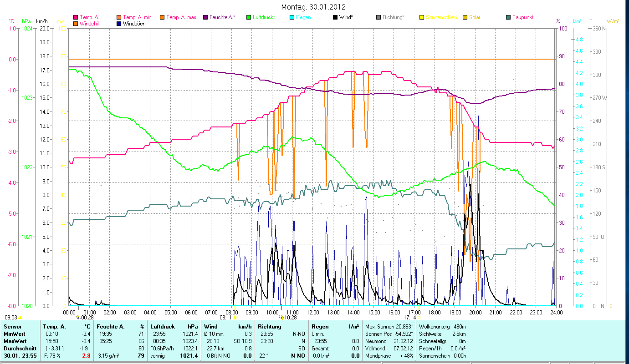Click the yellow Sonnenschein legend swatch
629x364 pixels.
(x=422, y=17)
